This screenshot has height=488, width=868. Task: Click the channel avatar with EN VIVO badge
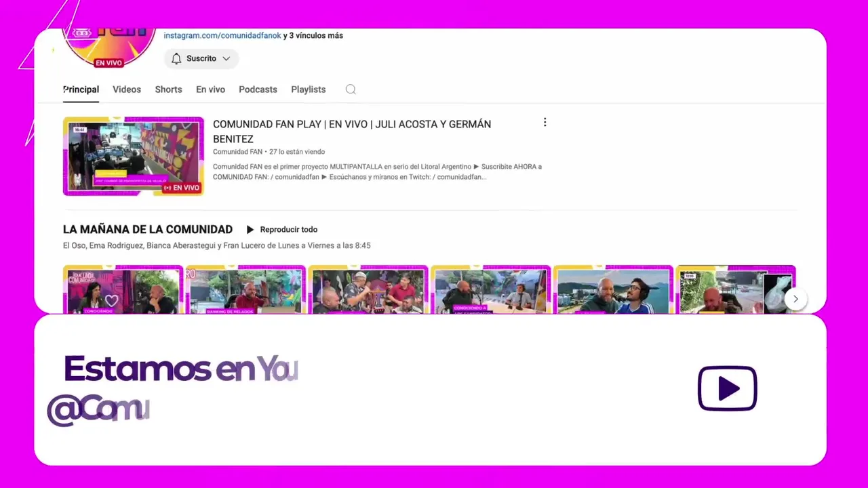pos(108,48)
